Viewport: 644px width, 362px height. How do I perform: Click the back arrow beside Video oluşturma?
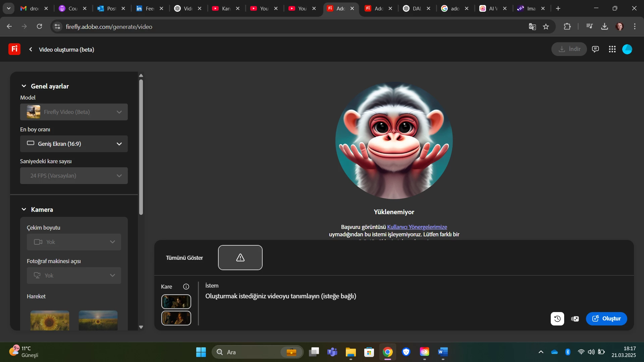coord(31,50)
